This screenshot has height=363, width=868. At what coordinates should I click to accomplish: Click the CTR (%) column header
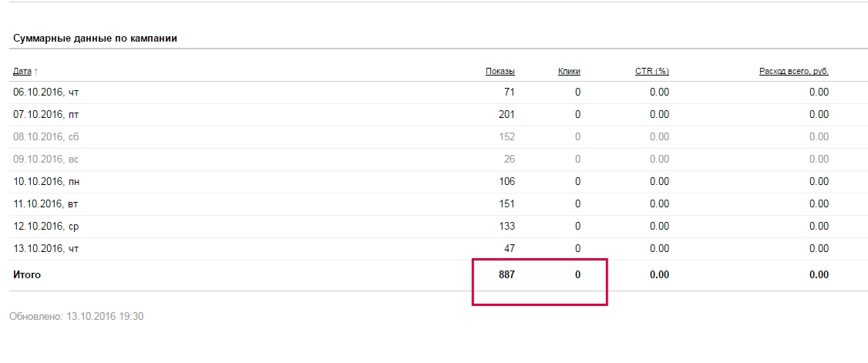pos(651,71)
